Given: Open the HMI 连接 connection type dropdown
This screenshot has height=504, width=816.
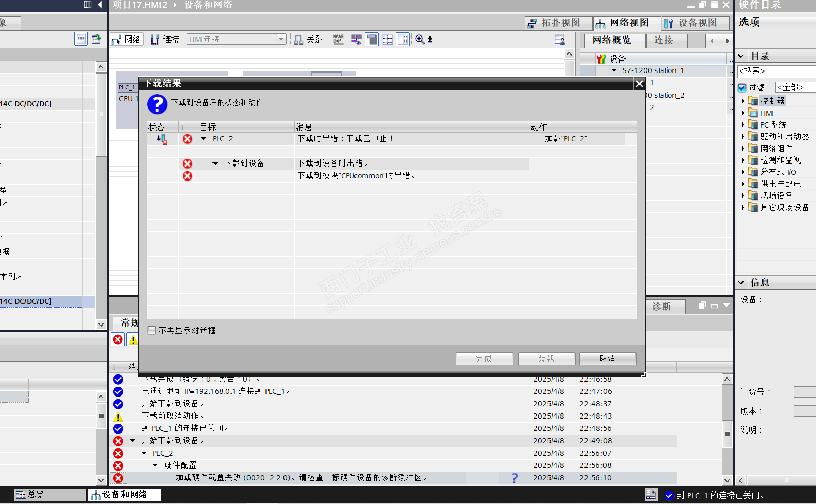Looking at the screenshot, I should coord(281,39).
